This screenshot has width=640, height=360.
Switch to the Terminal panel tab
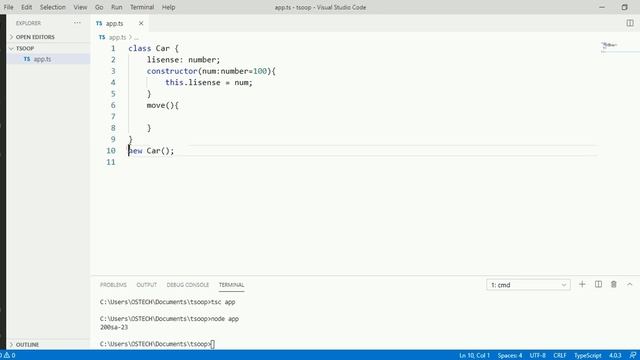(231, 285)
